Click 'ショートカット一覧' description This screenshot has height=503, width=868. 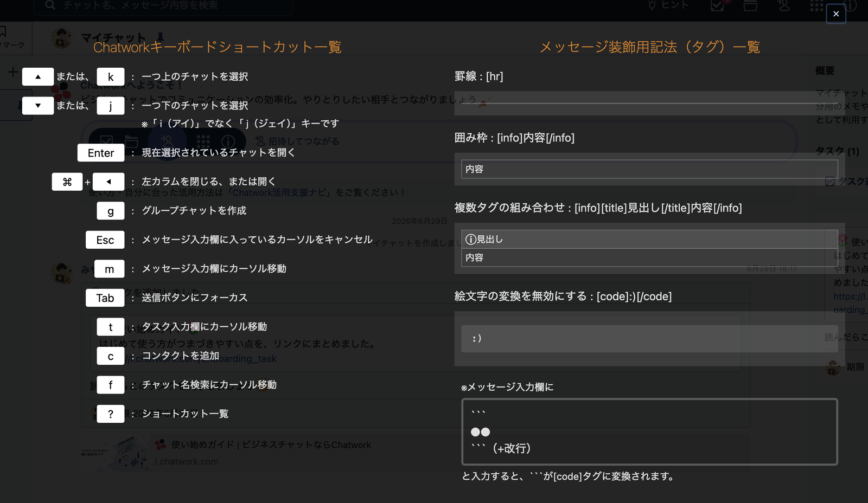(x=185, y=414)
